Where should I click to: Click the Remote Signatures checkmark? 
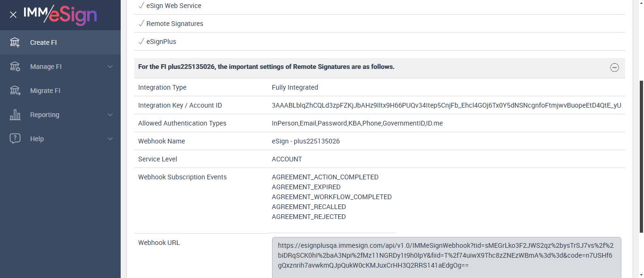(141, 24)
